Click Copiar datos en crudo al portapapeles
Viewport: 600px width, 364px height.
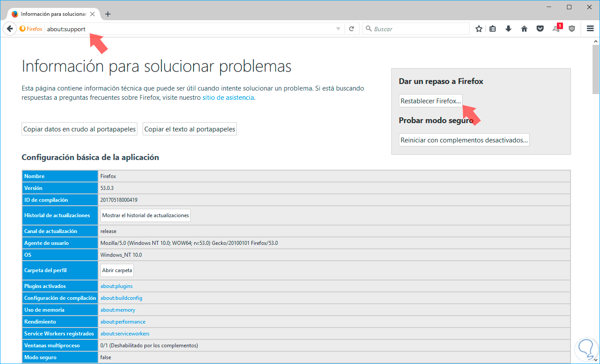pyautogui.click(x=79, y=129)
